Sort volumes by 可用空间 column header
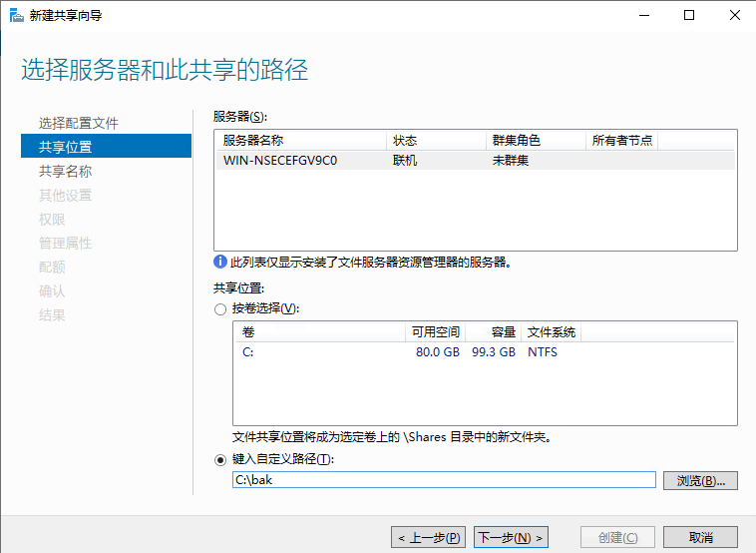Image resolution: width=756 pixels, height=553 pixels. 435,332
